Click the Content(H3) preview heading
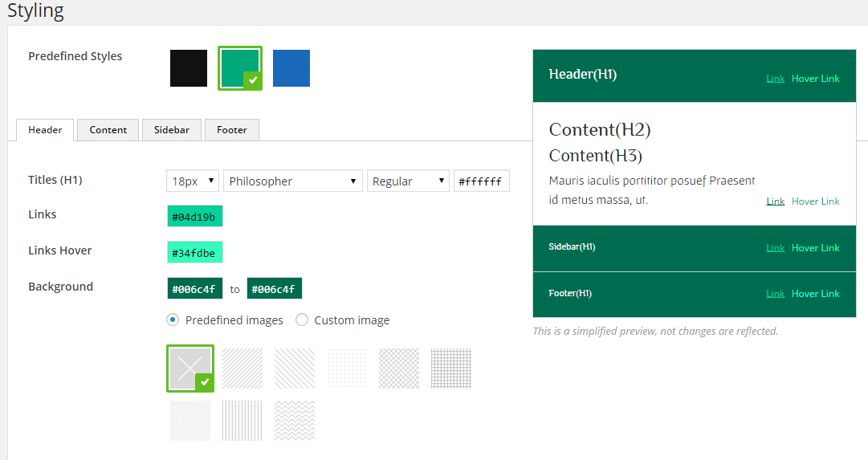Image resolution: width=868 pixels, height=460 pixels. pos(595,156)
